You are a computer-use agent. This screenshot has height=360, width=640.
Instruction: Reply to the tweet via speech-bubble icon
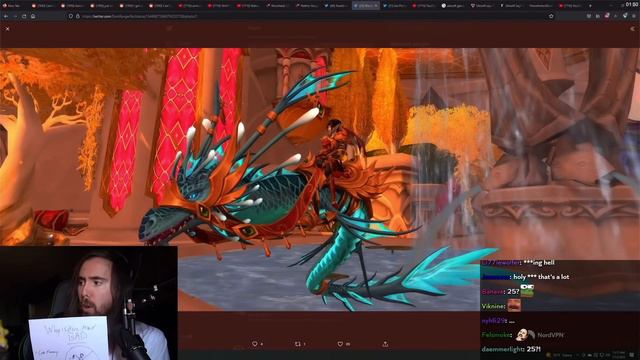coord(255,344)
